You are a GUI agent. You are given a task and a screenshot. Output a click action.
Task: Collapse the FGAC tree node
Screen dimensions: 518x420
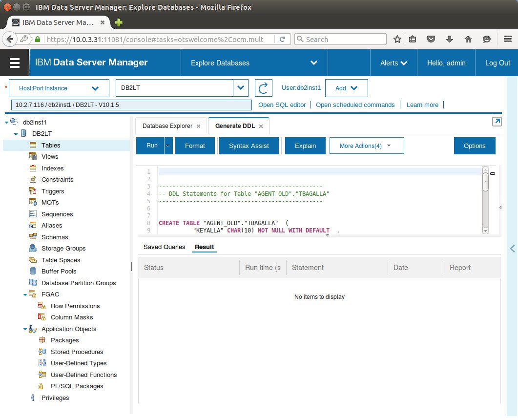[x=25, y=295]
